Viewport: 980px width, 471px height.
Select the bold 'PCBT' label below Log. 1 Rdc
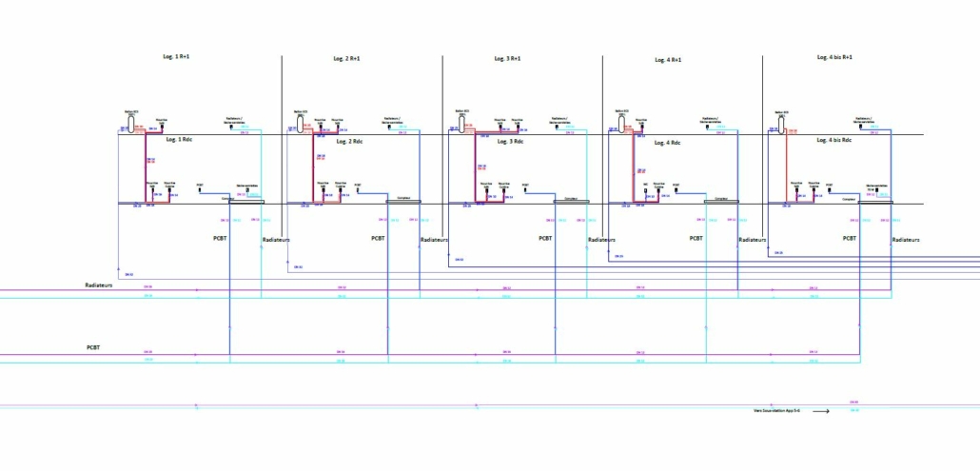(221, 238)
